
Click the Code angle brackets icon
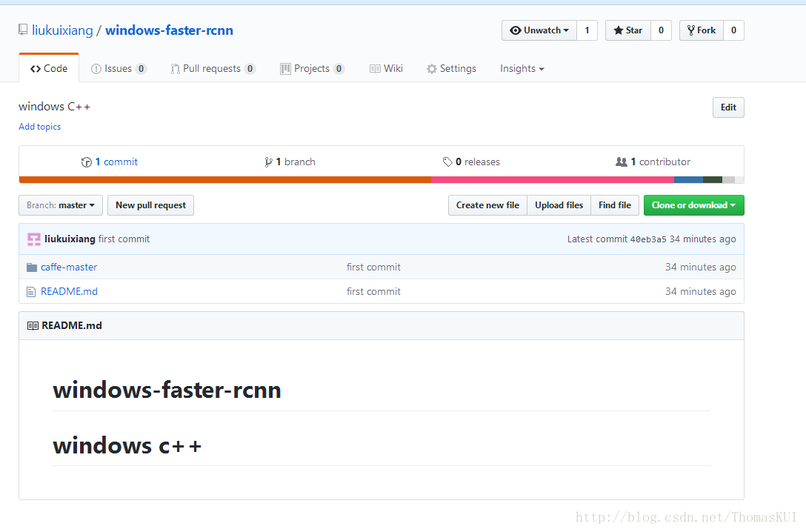[36, 69]
